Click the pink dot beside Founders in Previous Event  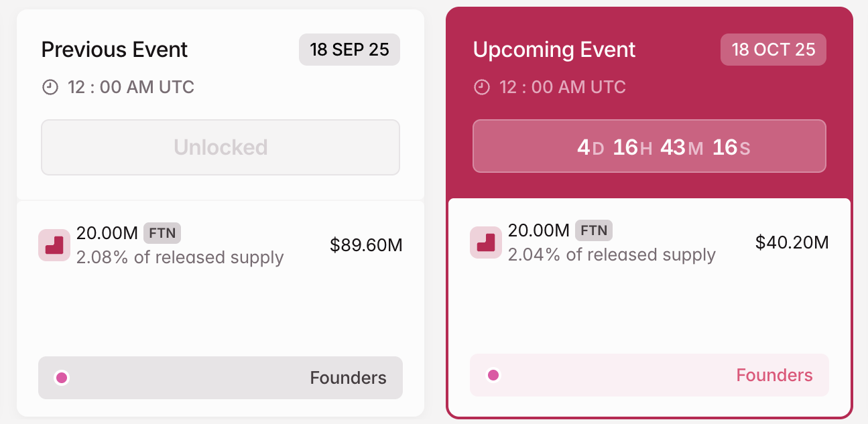[x=62, y=378]
